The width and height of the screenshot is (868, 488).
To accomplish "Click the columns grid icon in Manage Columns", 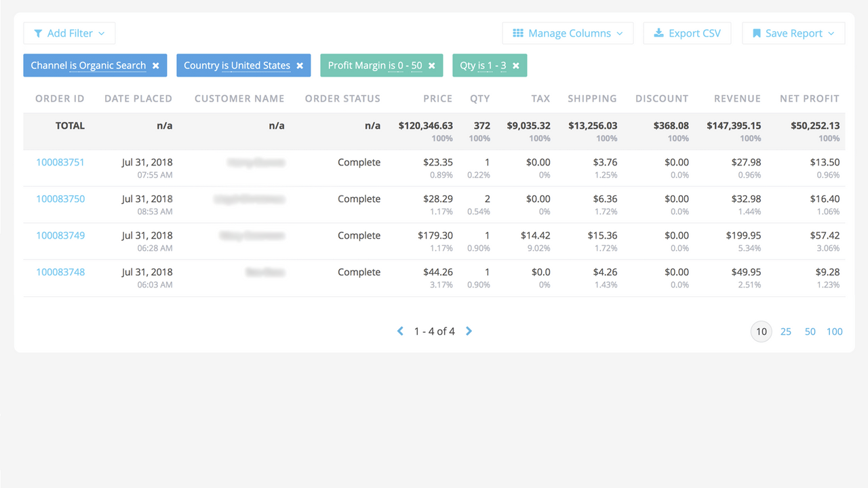I will tap(518, 33).
